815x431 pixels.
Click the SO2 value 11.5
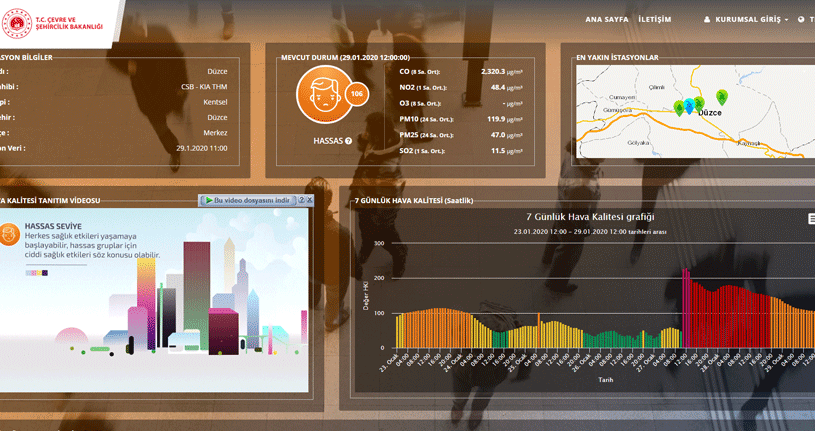(x=498, y=151)
